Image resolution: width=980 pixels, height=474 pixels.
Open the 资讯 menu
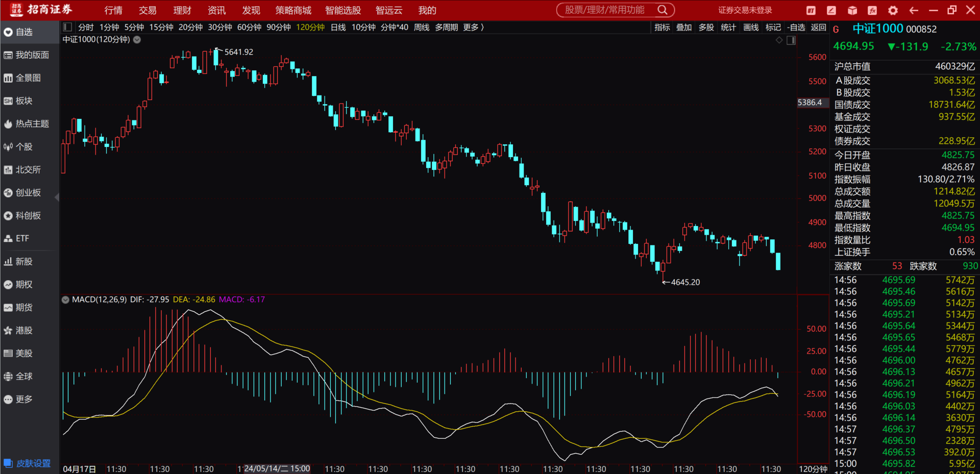pyautogui.click(x=216, y=10)
